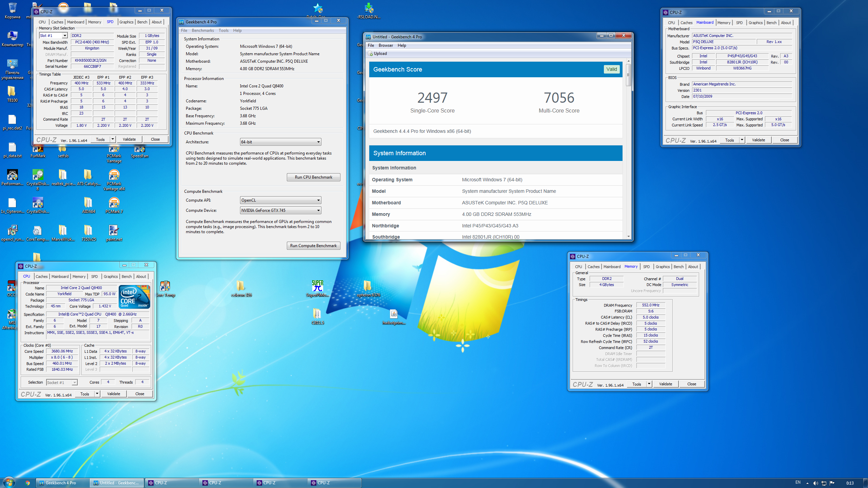The width and height of the screenshot is (868, 488).
Task: Open the Компьютер desktop icon
Action: coord(13,38)
